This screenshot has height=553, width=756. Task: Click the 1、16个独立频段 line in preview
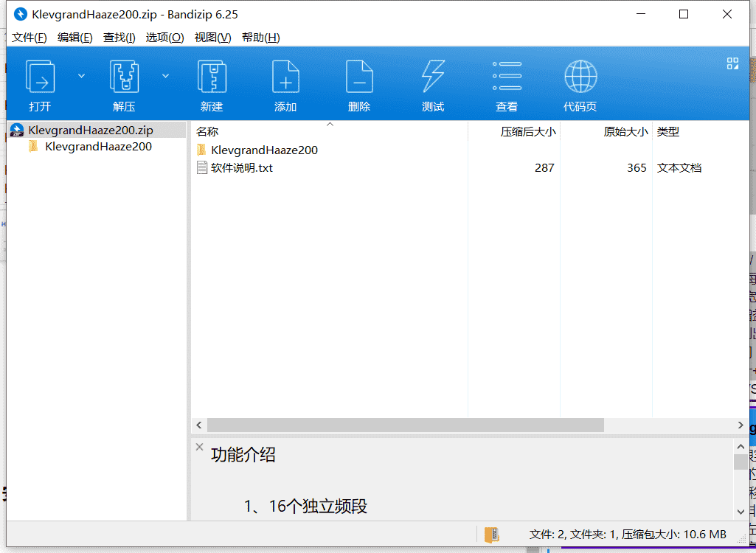305,507
